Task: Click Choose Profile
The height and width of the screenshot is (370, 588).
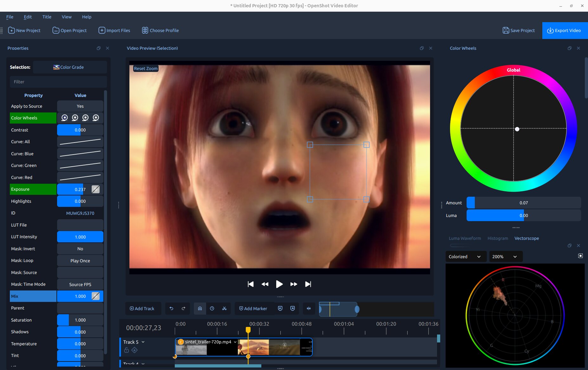Action: [160, 30]
